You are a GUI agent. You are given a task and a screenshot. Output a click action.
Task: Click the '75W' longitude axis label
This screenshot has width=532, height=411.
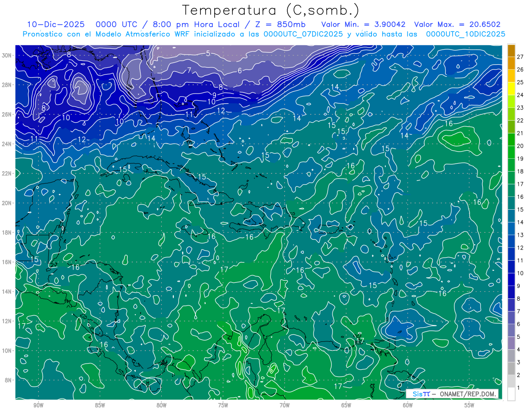coord(223,405)
